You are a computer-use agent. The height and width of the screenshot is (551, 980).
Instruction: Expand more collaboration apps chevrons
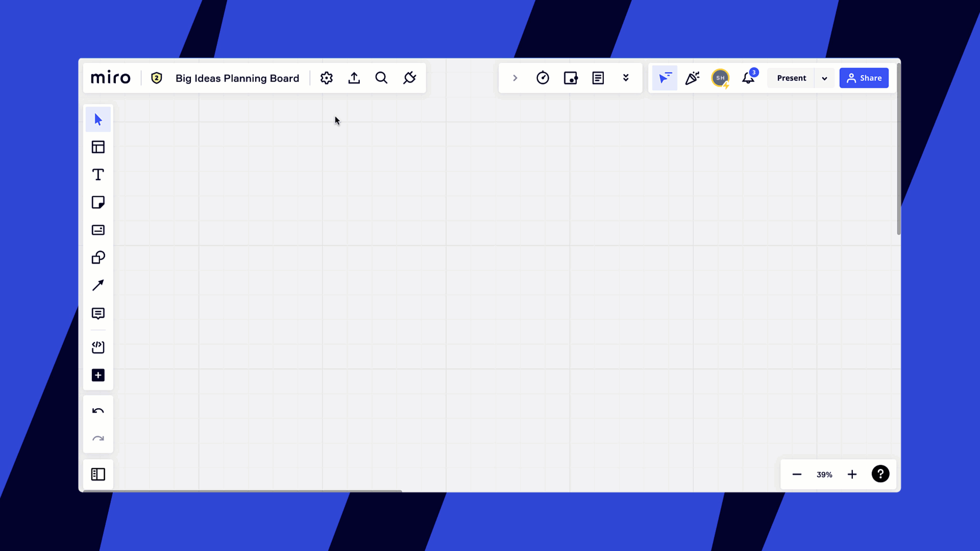[x=626, y=78]
